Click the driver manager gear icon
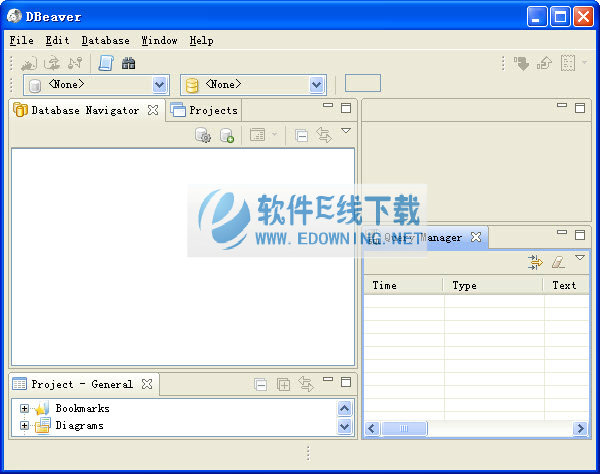600x474 pixels. (x=203, y=135)
